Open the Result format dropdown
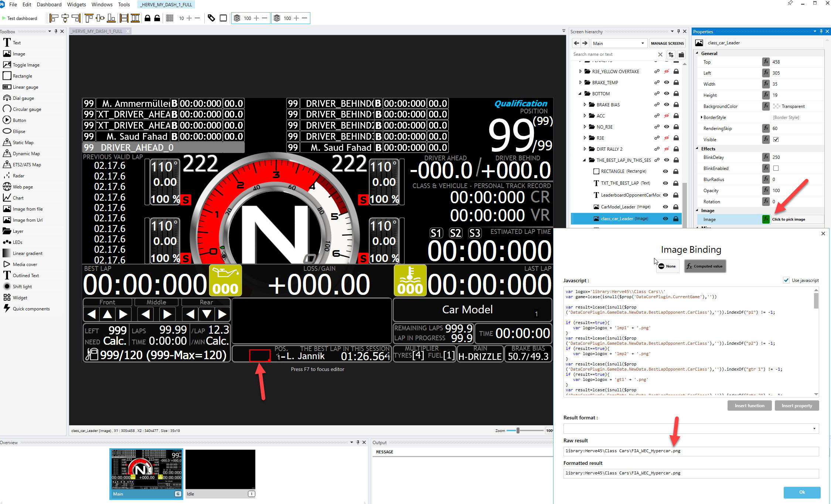Viewport: 831px width, 504px height. click(x=814, y=429)
